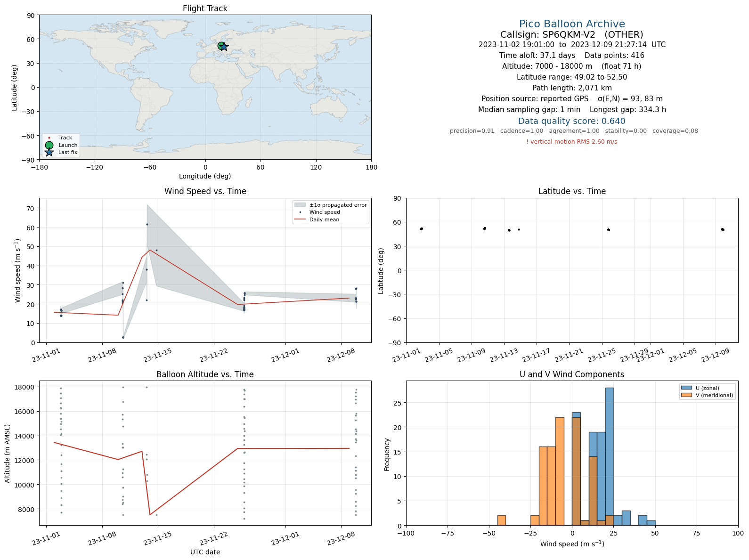This screenshot has height=560, width=749.
Task: Click the "UTC date" axis label
Action: (205, 552)
